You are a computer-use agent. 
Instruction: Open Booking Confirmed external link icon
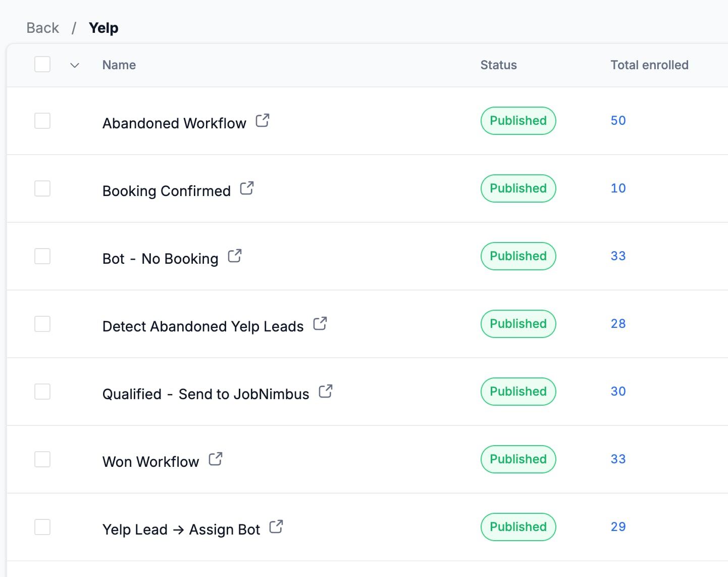(247, 188)
